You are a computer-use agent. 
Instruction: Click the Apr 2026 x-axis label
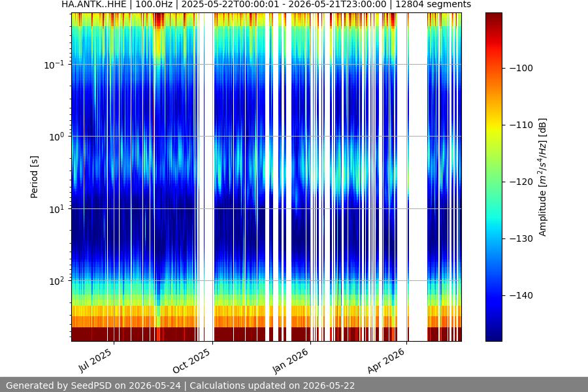click(x=386, y=361)
